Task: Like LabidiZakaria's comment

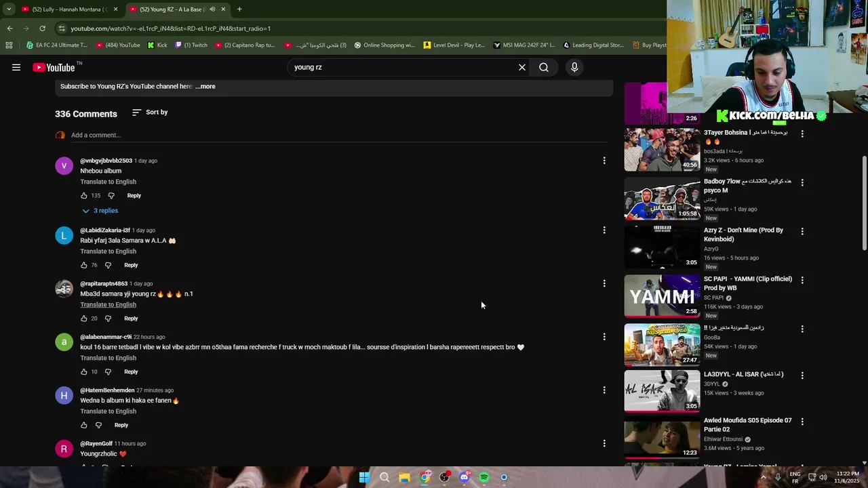Action: pos(84,265)
